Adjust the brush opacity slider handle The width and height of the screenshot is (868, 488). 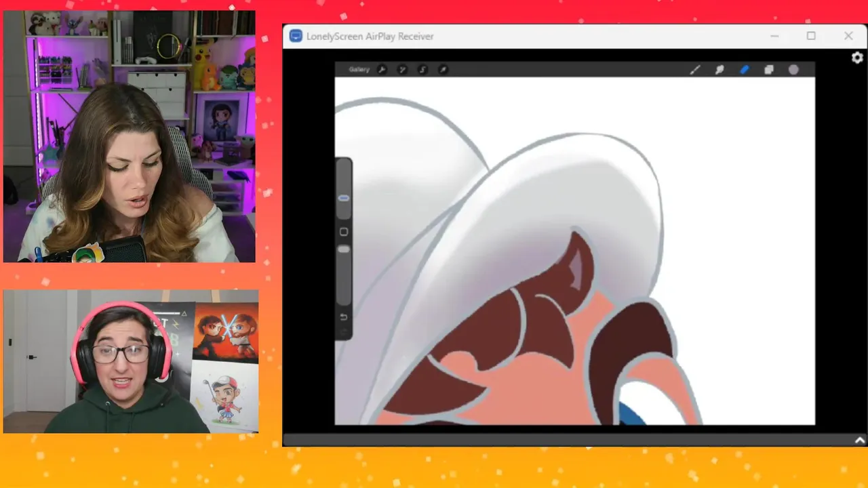click(x=343, y=249)
